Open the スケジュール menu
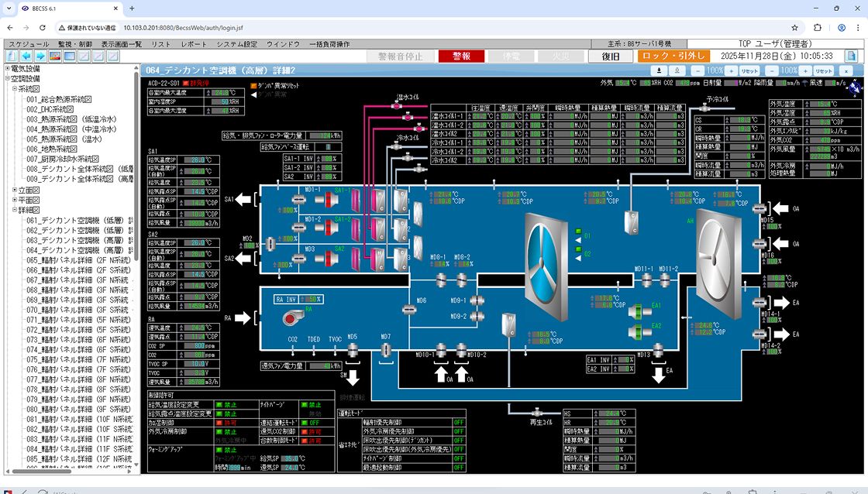This screenshot has width=868, height=494. (x=29, y=44)
